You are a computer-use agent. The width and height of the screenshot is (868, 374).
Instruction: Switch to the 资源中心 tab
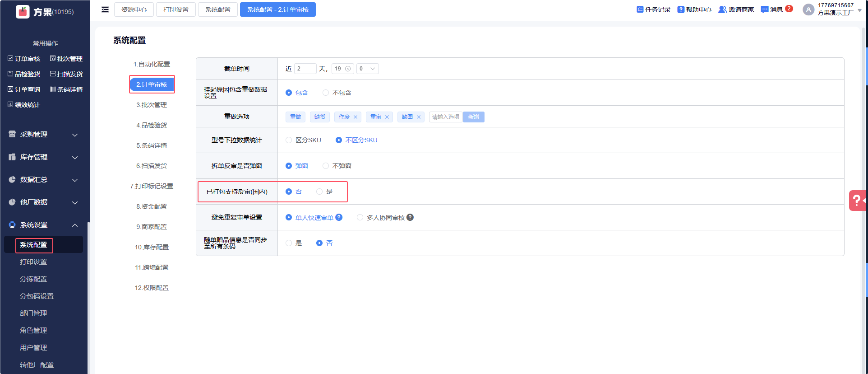134,9
